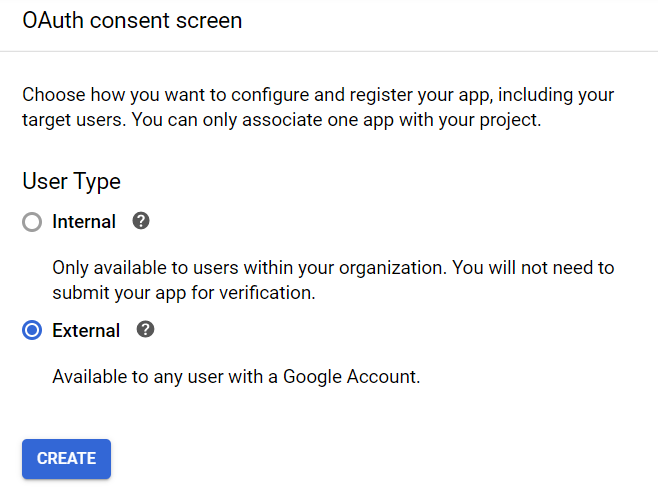Select the External user type radio button

(32, 330)
